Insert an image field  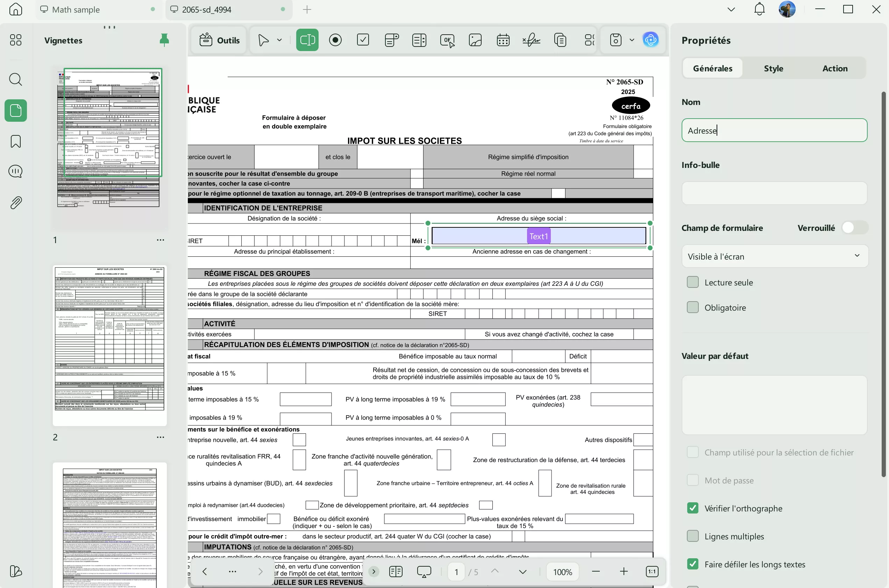tap(475, 40)
